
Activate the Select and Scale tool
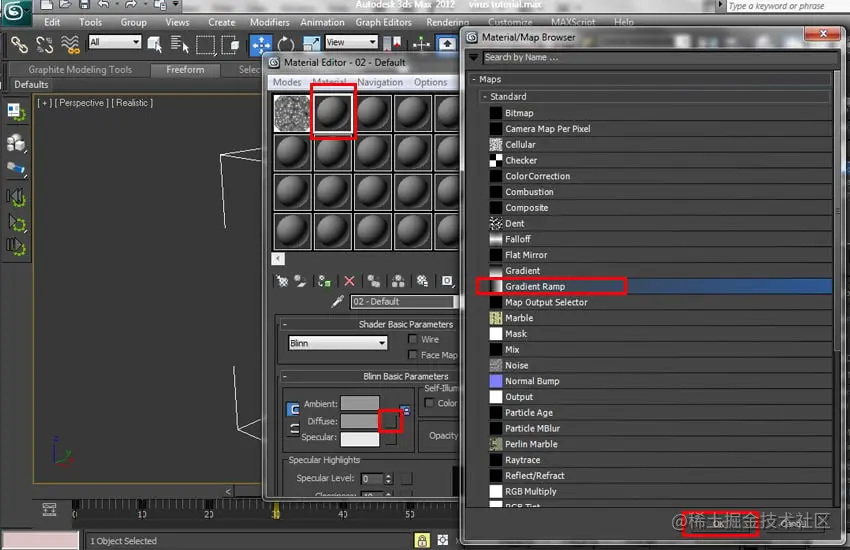tap(311, 44)
